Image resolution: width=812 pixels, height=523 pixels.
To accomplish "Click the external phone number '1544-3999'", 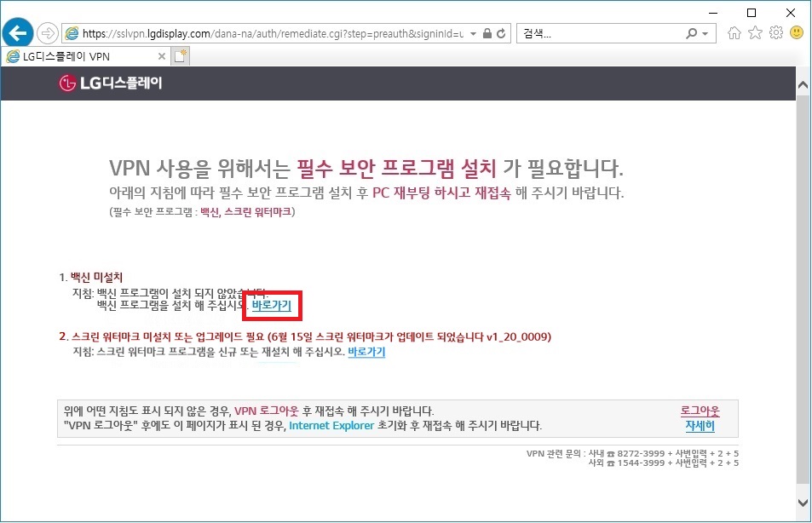I will point(641,463).
